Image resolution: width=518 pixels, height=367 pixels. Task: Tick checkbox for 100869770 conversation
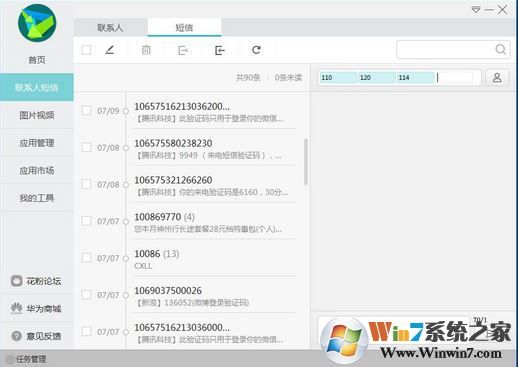click(86, 221)
